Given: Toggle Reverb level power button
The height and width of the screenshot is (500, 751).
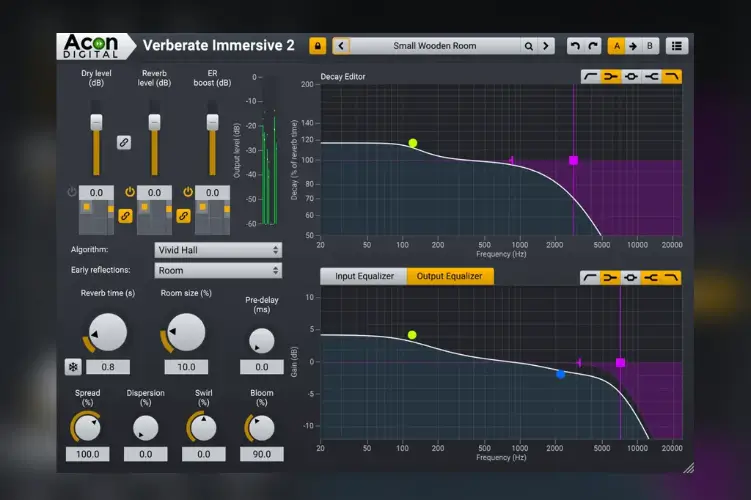Looking at the screenshot, I should 130,192.
